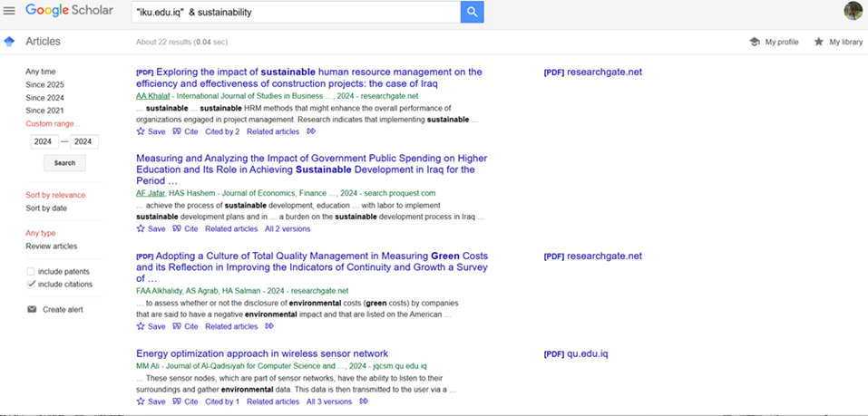Cite the Energy optimization approach article

click(x=185, y=401)
